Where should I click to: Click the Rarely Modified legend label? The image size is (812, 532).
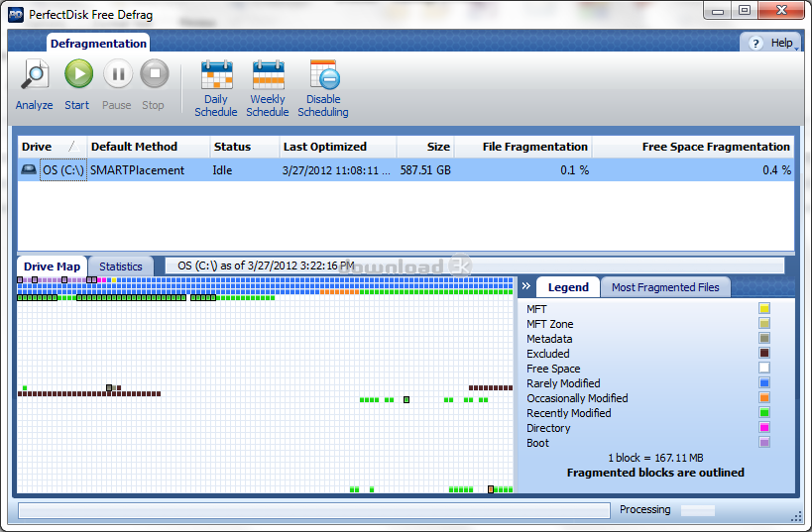(563, 383)
